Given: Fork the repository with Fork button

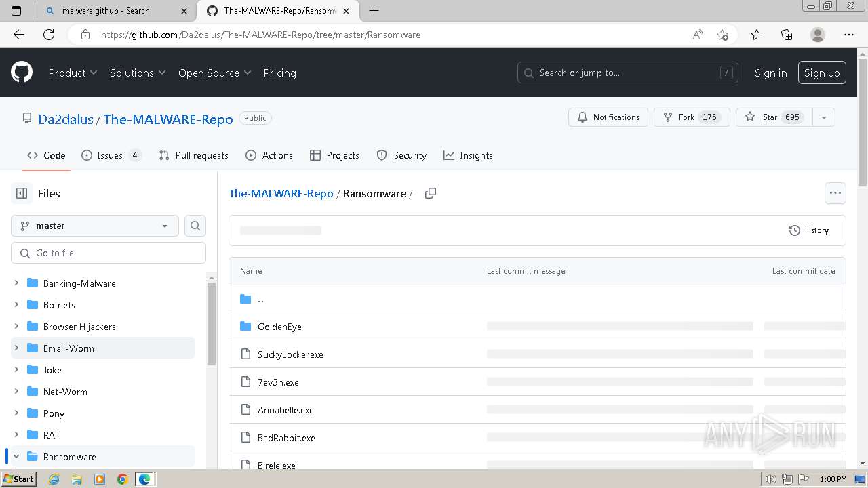Looking at the screenshot, I should (x=692, y=117).
